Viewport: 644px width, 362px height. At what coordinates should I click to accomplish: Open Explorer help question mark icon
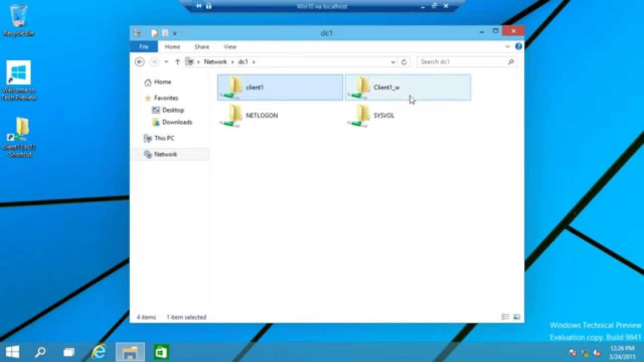click(519, 46)
